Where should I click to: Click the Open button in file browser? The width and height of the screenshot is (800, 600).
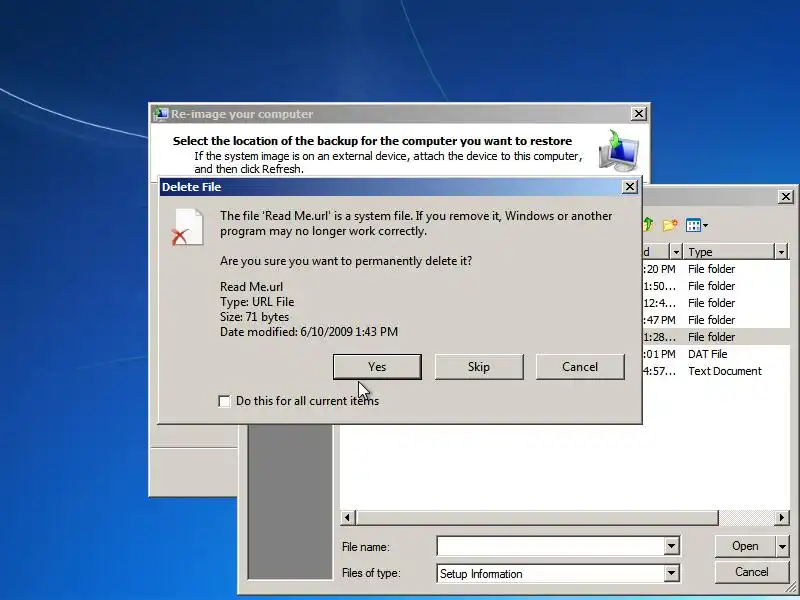click(745, 546)
